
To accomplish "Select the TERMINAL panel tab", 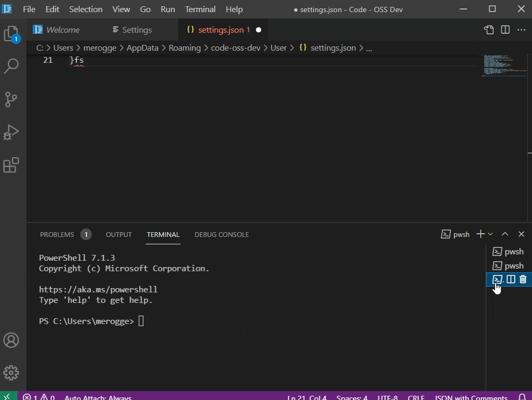I will pyautogui.click(x=163, y=234).
